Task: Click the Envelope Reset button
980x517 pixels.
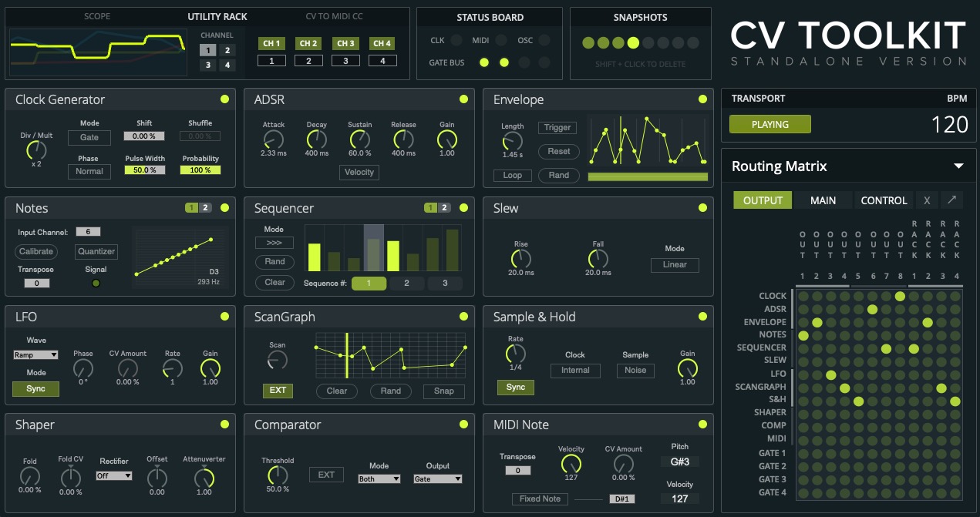Action: click(558, 151)
